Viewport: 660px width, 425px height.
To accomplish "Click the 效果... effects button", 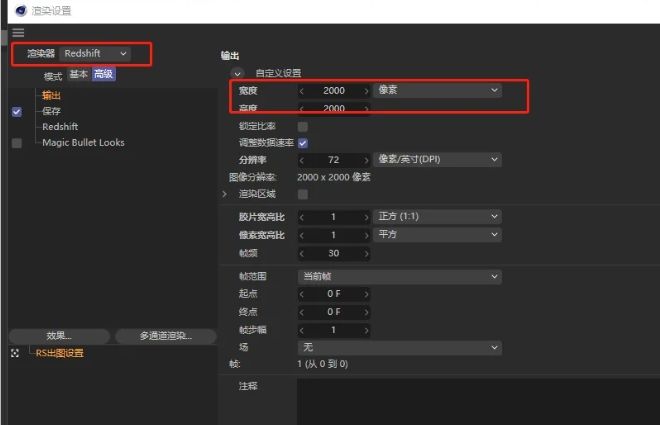I will [59, 336].
